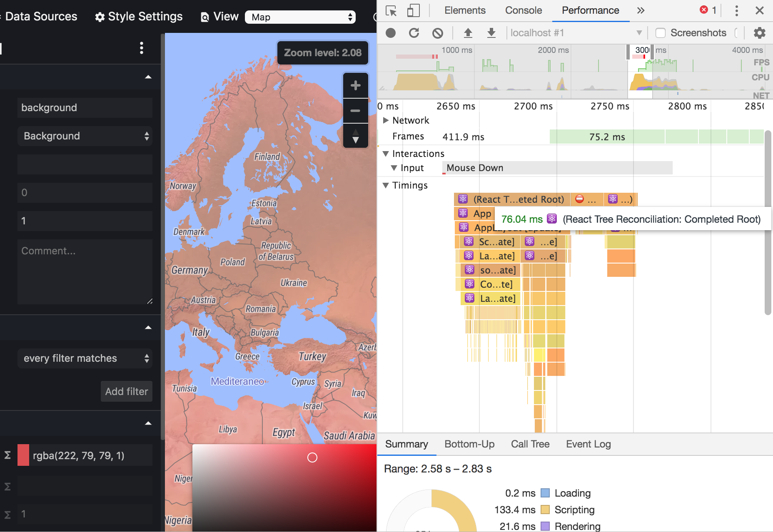Click the map zoom-in button

(x=355, y=85)
